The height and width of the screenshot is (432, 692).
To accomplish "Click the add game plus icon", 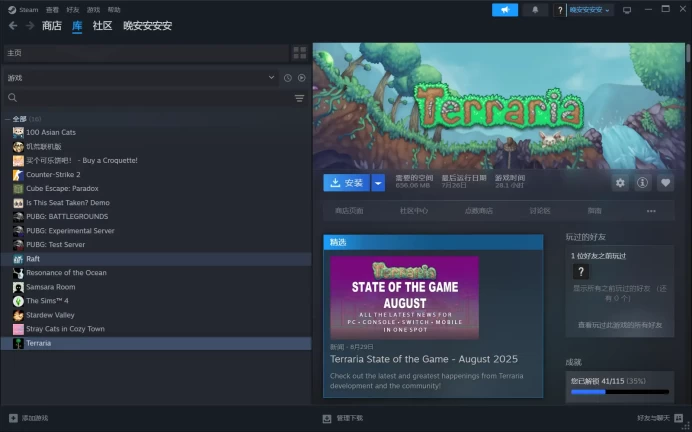I will 13,418.
